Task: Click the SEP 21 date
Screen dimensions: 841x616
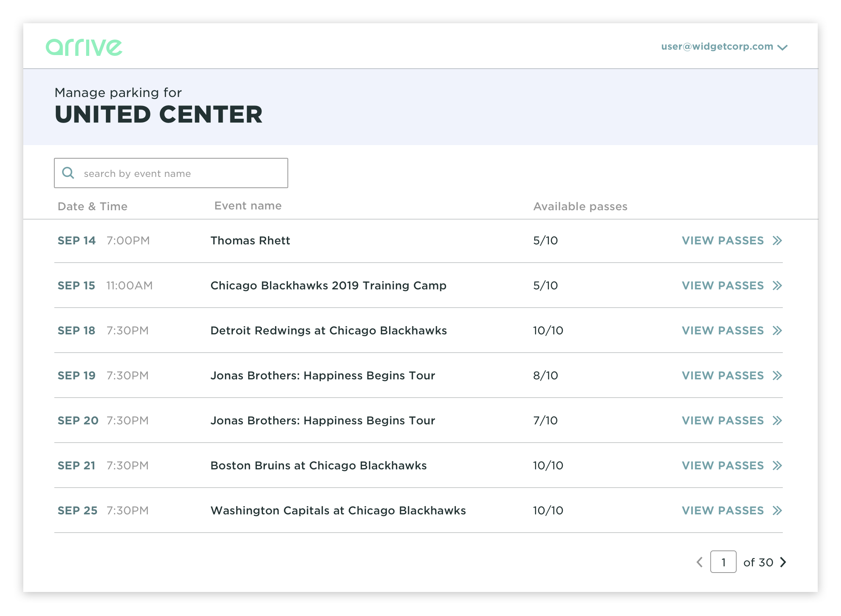Action: [76, 465]
